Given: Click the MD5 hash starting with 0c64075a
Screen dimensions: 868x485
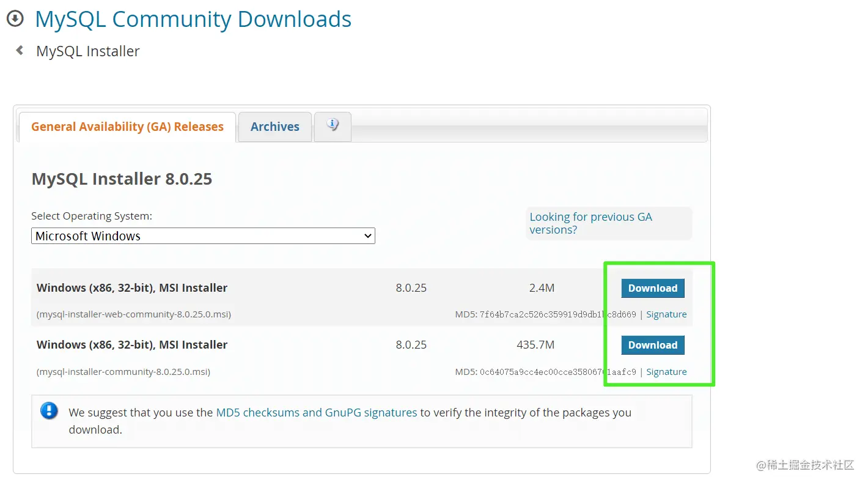Looking at the screenshot, I should point(558,372).
